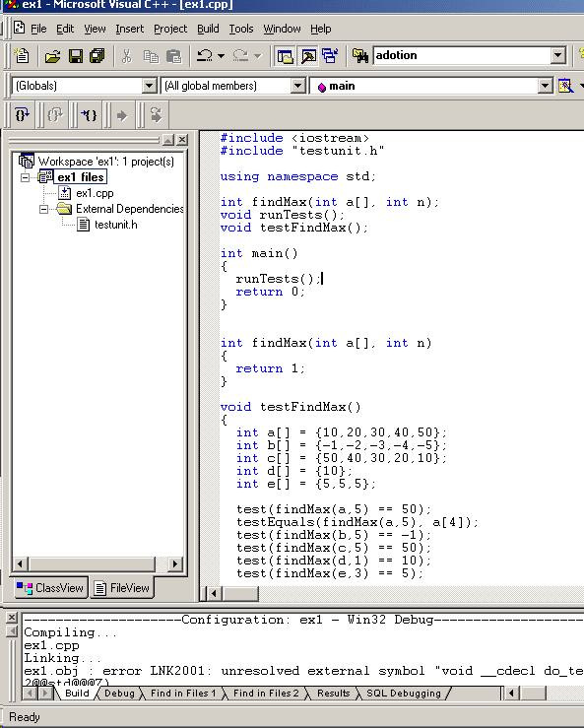The image size is (584, 728).
Task: Open the (Globals) class combo dropdown
Action: tap(149, 86)
